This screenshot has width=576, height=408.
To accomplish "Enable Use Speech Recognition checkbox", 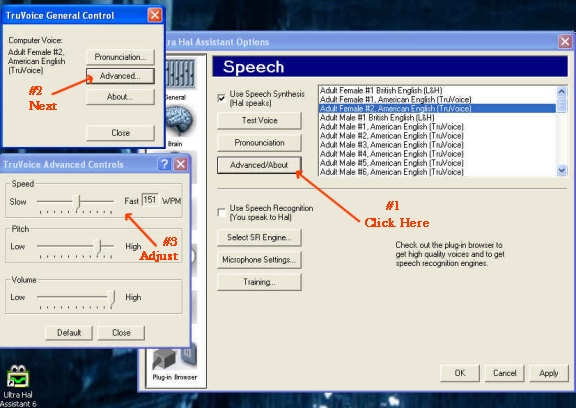I will point(222,212).
